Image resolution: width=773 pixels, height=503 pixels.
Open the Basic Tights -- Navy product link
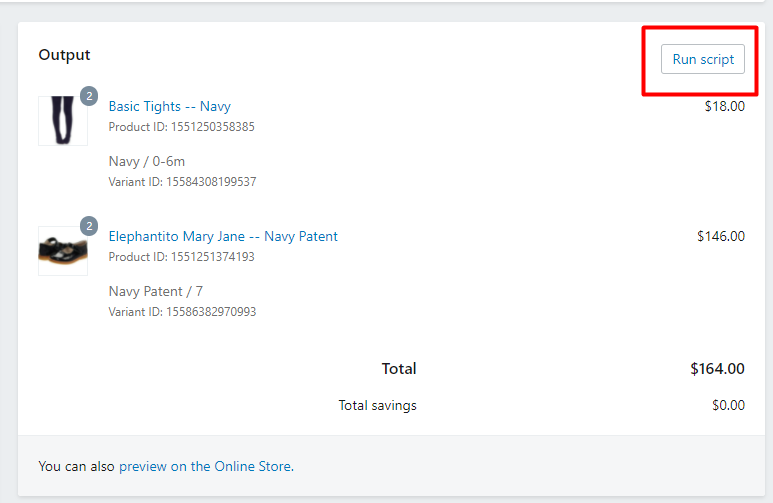tap(169, 106)
